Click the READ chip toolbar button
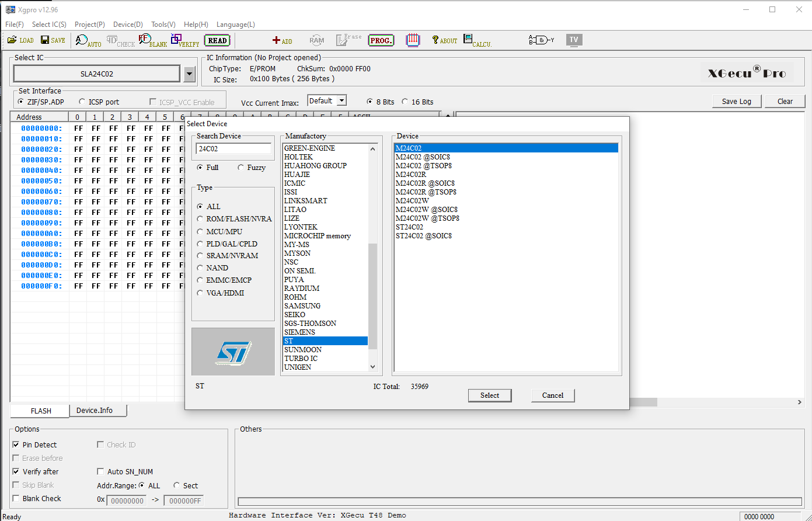Screen dimensions: 812x521 [218, 40]
